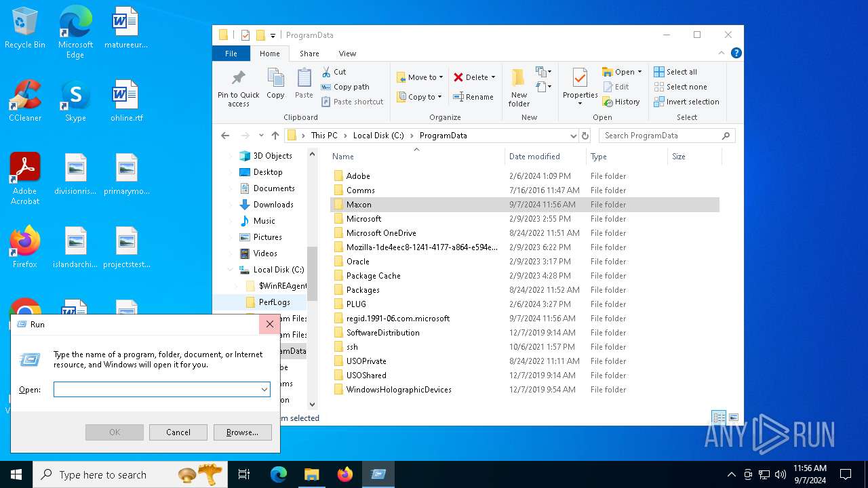This screenshot has width=868, height=488.
Task: Sort by Name column header
Action: click(417, 157)
